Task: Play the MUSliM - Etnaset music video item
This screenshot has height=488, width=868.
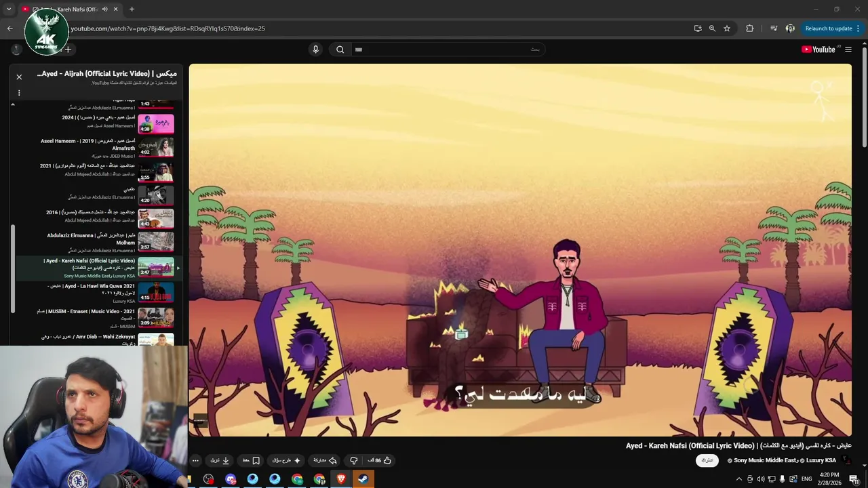Action: [x=98, y=318]
